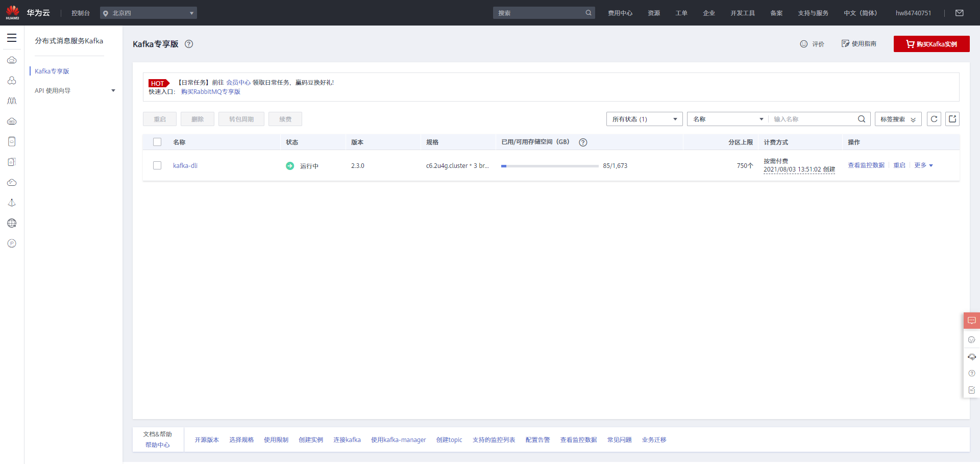Viewport: 980px width, 464px height.
Task: Open the 使用kafka-manager help link
Action: click(399, 440)
